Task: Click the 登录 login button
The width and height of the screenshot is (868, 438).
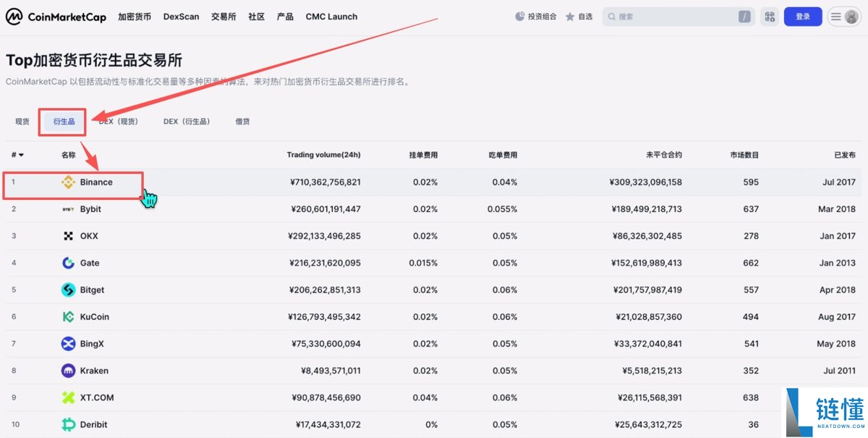Action: 803,16
